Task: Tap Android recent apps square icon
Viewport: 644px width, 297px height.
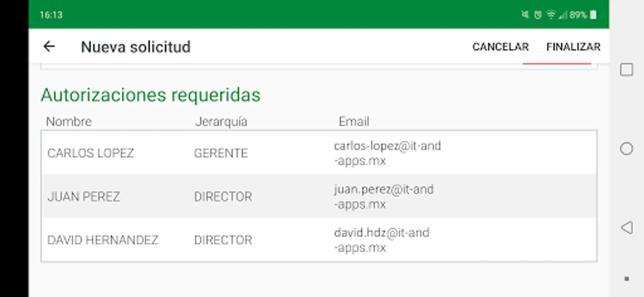Action: 626,70
